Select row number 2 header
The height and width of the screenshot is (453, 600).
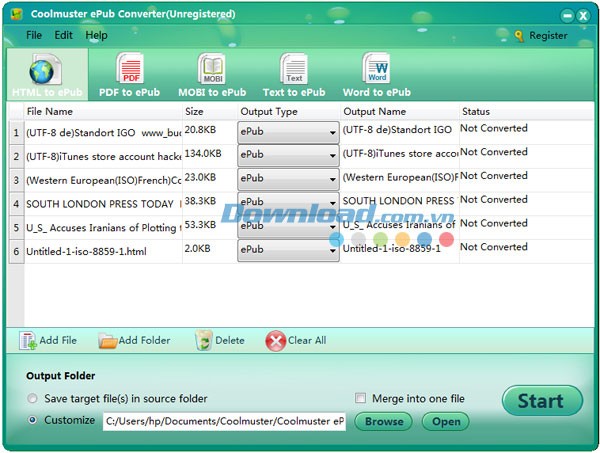pos(16,156)
